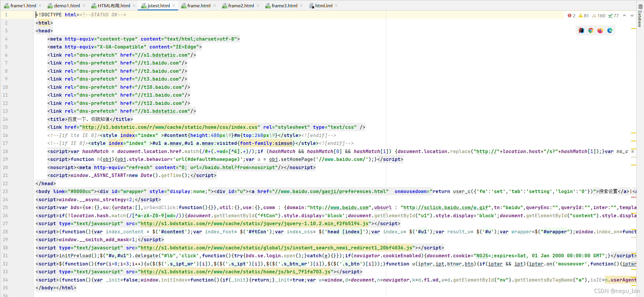The image size is (644, 297).
Task: Click the jquery-1.10.2.min script URL
Action: point(255,223)
